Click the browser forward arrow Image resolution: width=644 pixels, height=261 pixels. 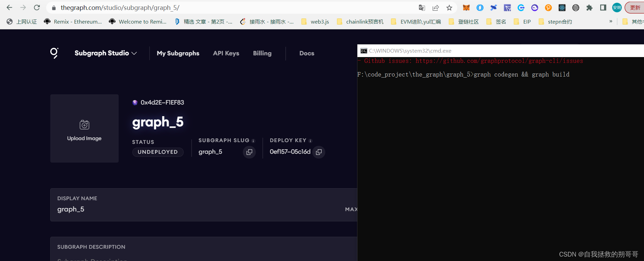coord(23,8)
